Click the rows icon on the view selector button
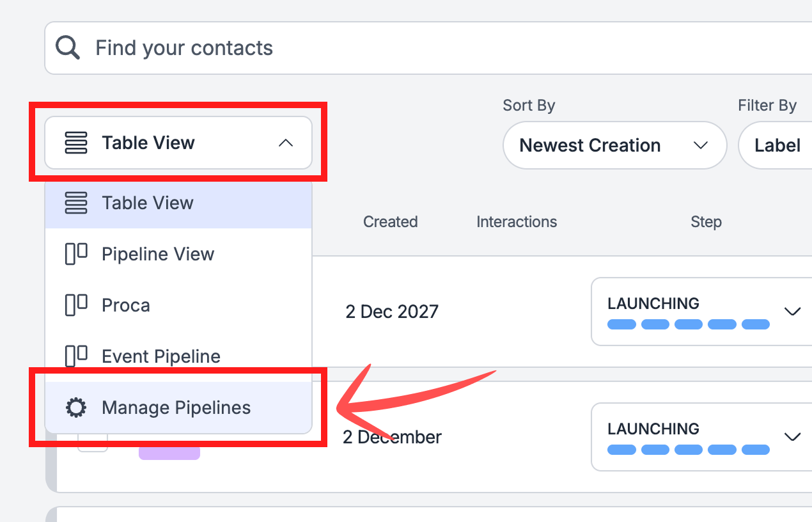The width and height of the screenshot is (812, 522). (x=76, y=143)
